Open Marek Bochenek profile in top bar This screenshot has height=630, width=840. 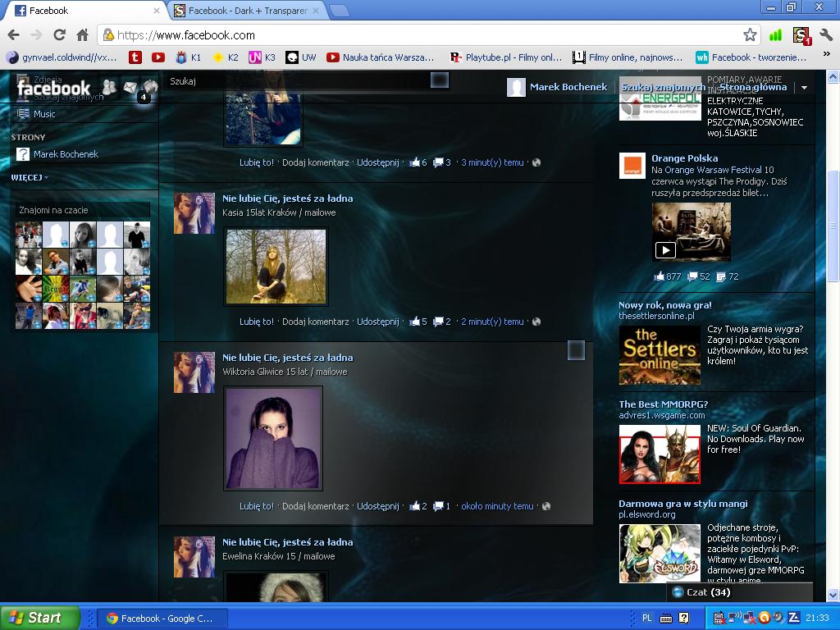(x=557, y=87)
